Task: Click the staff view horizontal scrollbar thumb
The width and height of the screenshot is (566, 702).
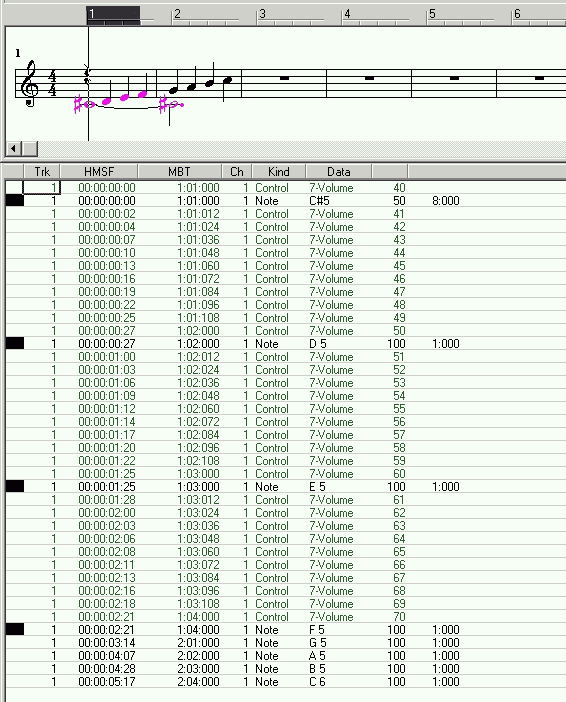Action: 30,148
